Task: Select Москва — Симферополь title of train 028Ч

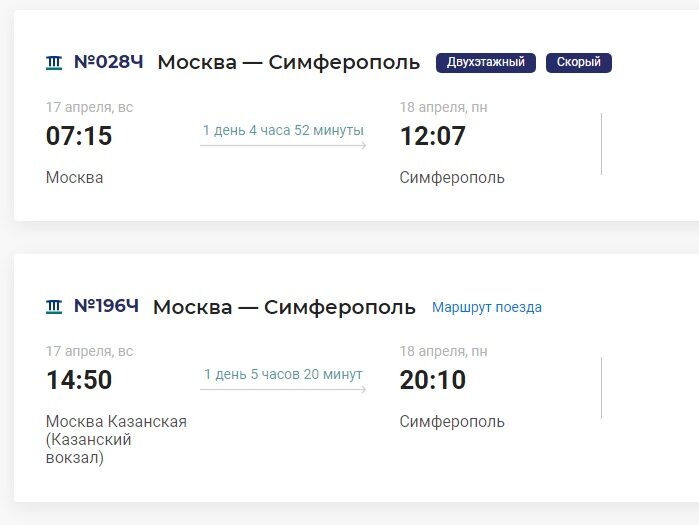Action: [x=288, y=62]
